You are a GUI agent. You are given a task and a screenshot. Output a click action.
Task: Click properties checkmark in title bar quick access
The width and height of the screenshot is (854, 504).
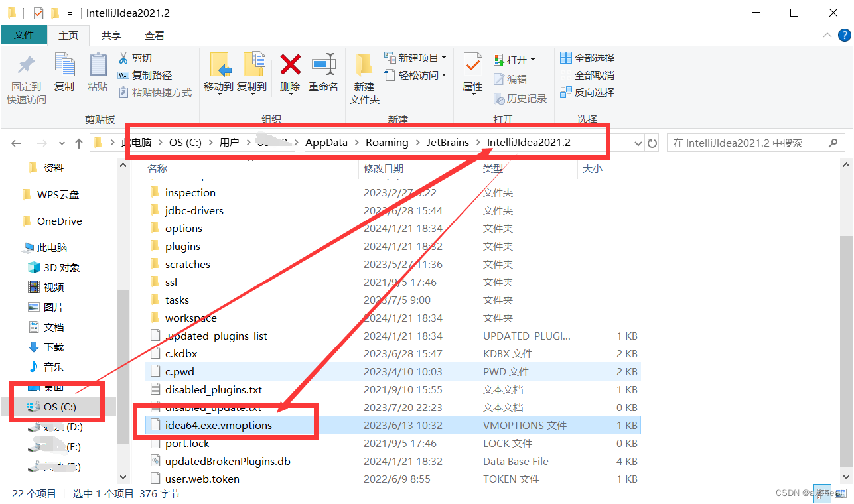[38, 13]
